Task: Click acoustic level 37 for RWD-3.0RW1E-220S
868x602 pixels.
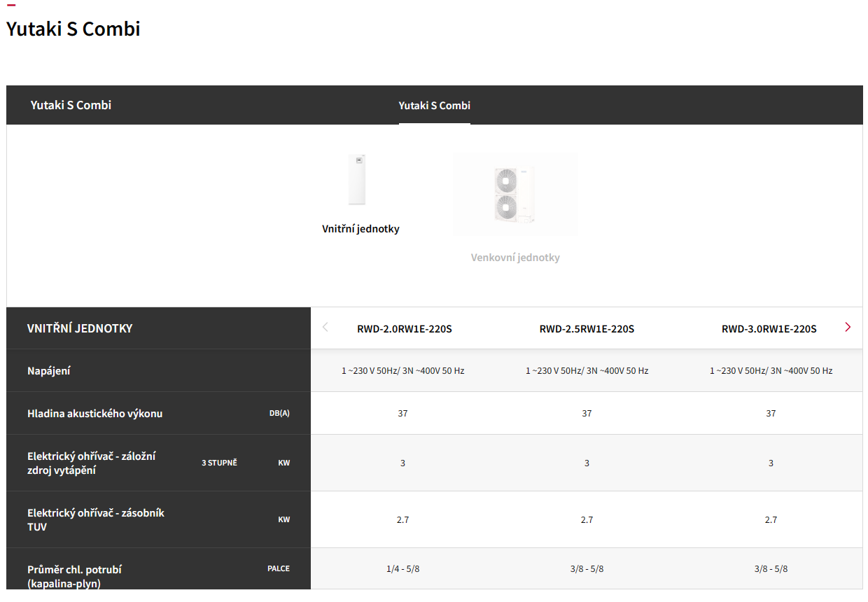Action: coord(771,414)
